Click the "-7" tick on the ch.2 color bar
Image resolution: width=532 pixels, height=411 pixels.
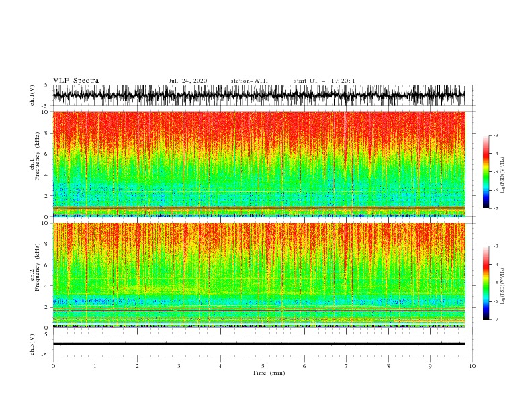tap(495, 320)
